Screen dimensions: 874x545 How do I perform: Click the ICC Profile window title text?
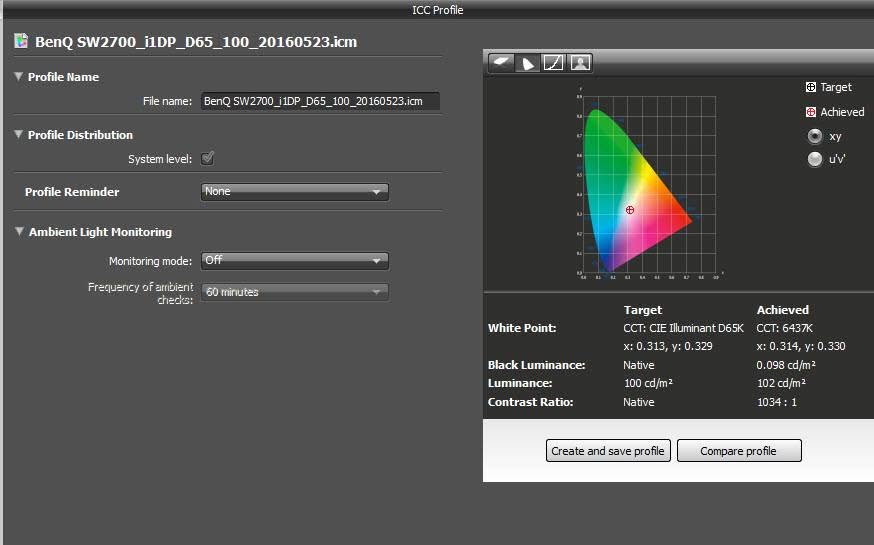pyautogui.click(x=438, y=9)
